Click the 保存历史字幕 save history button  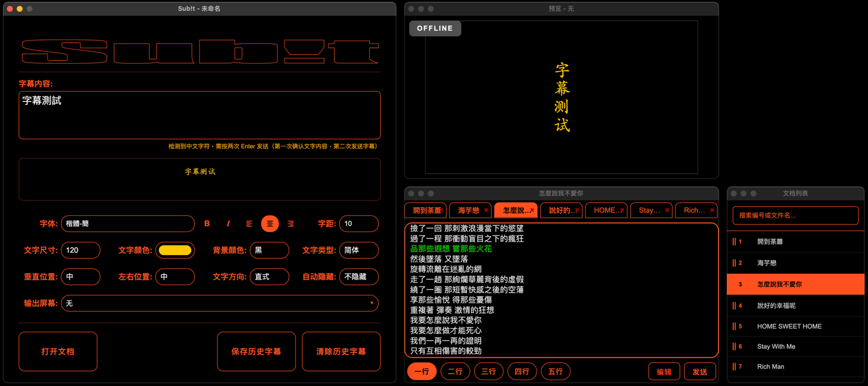[x=256, y=351]
